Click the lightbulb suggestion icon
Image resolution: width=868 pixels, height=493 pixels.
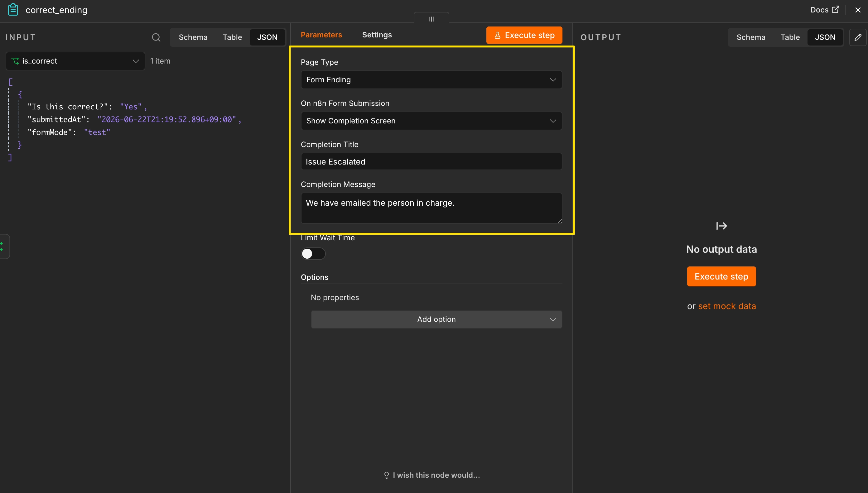pyautogui.click(x=386, y=475)
